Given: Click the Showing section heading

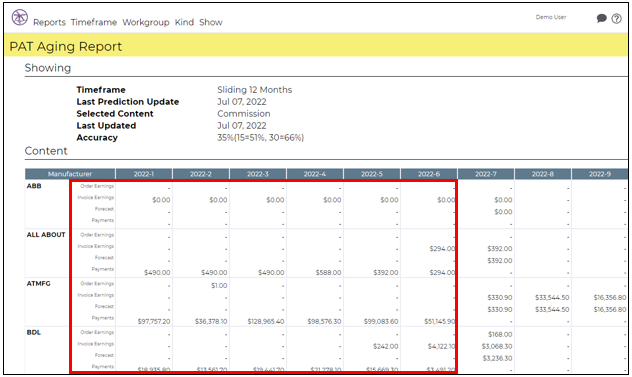Looking at the screenshot, I should point(48,68).
